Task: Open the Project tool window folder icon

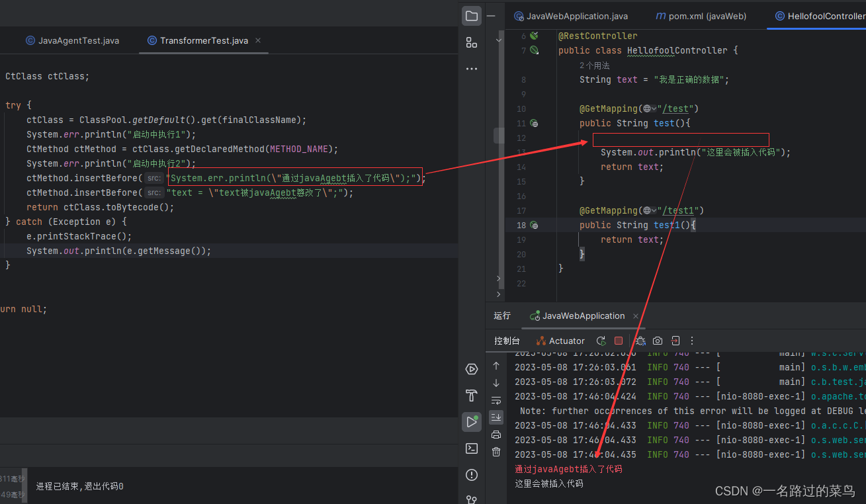Action: [472, 16]
